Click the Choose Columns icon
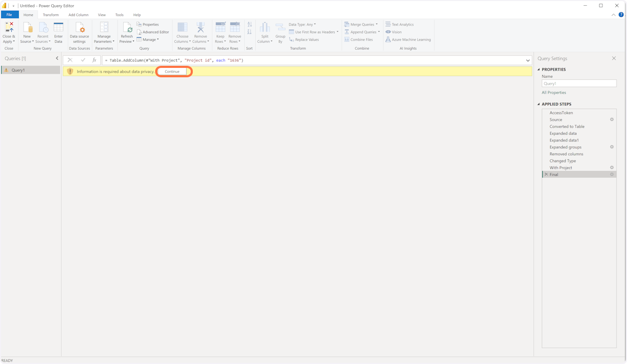The height and width of the screenshot is (364, 627). point(182,27)
